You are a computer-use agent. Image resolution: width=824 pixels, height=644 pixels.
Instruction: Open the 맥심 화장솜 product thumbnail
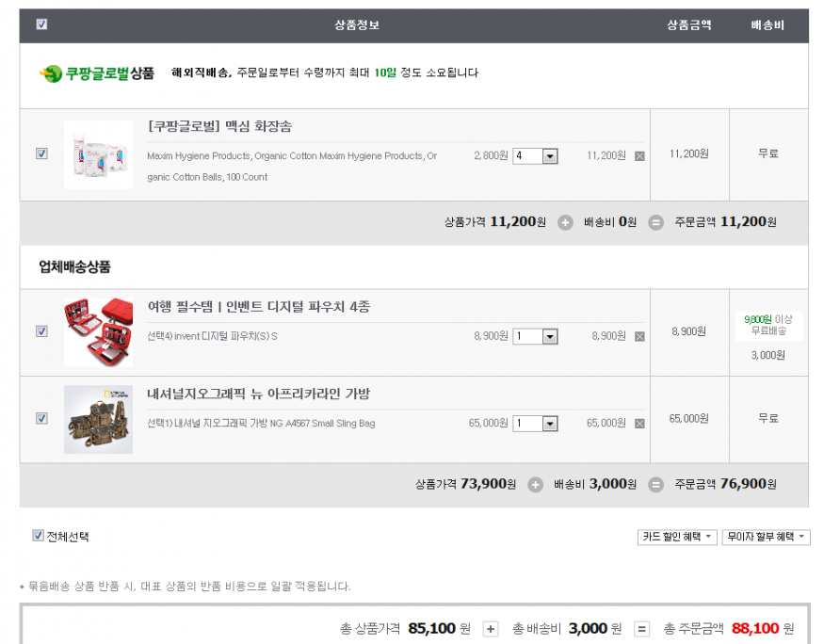[x=98, y=154]
